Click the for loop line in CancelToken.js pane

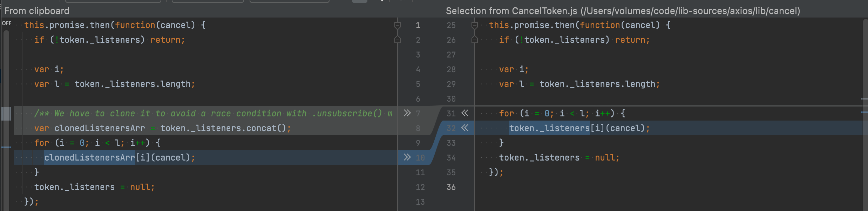562,113
